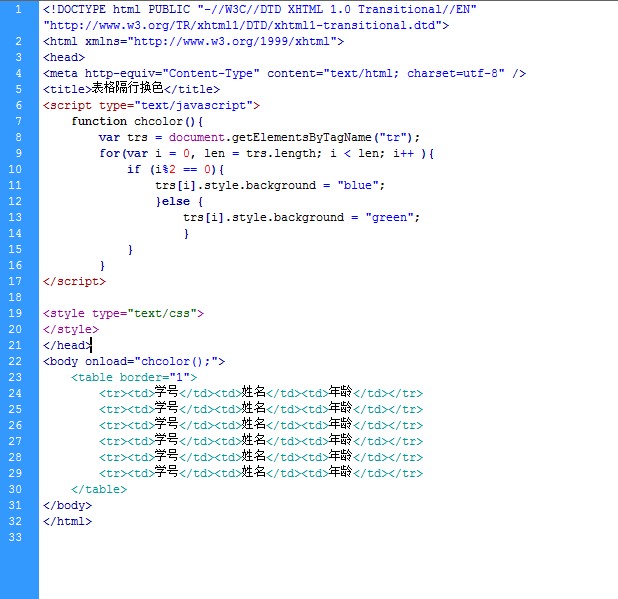Click line number 1 in the gutter
The width and height of the screenshot is (618, 599).
19,9
